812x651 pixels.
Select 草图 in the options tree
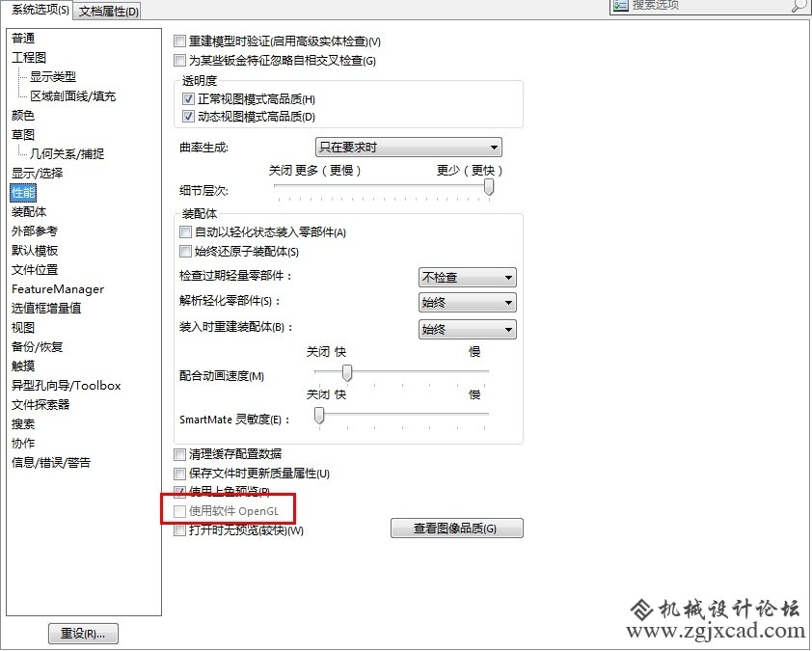[x=23, y=135]
